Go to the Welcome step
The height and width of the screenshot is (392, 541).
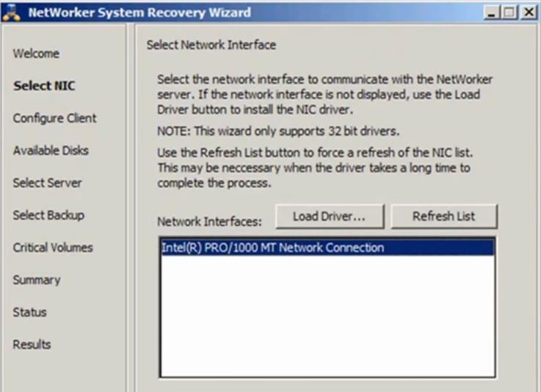[36, 54]
